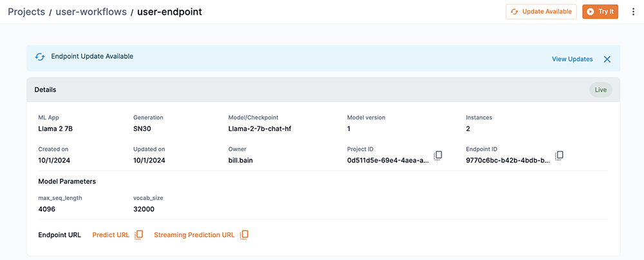Click the Live status badge
The height and width of the screenshot is (260, 644).
pyautogui.click(x=600, y=90)
